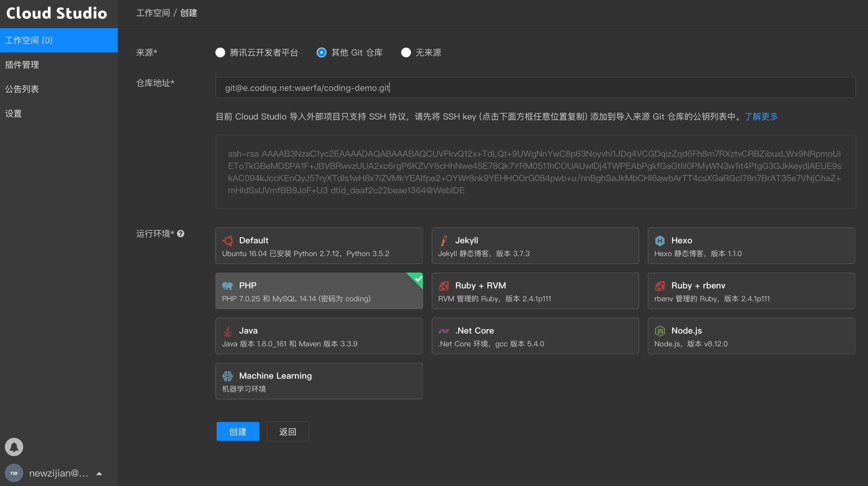
Task: Choose the Machine Learning environment card
Action: tap(319, 381)
